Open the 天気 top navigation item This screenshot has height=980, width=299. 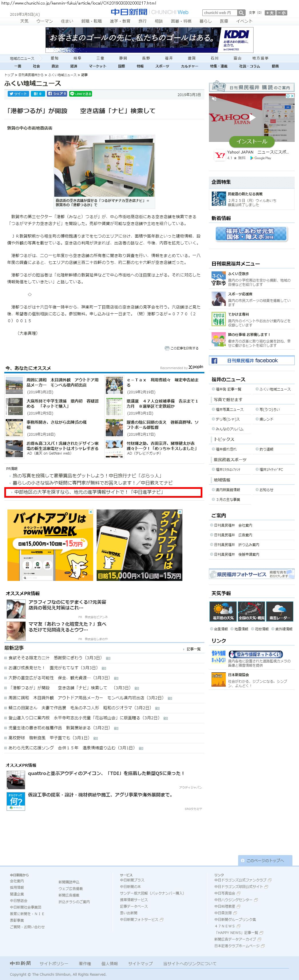point(24,21)
